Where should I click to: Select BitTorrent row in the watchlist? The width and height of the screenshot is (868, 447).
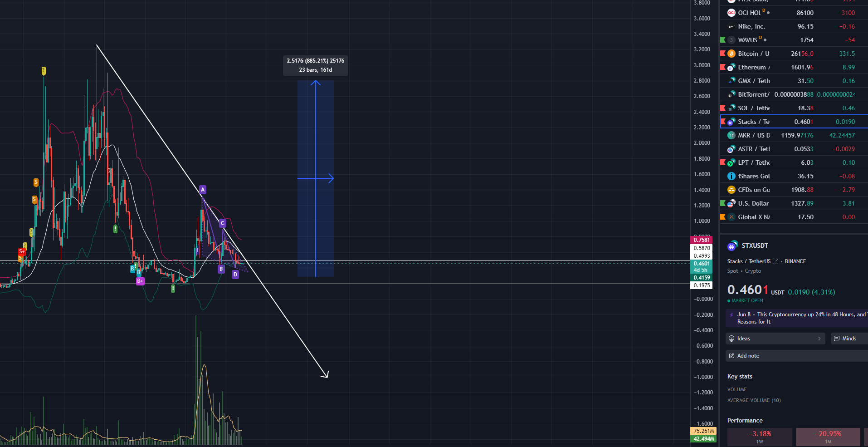tap(794, 94)
